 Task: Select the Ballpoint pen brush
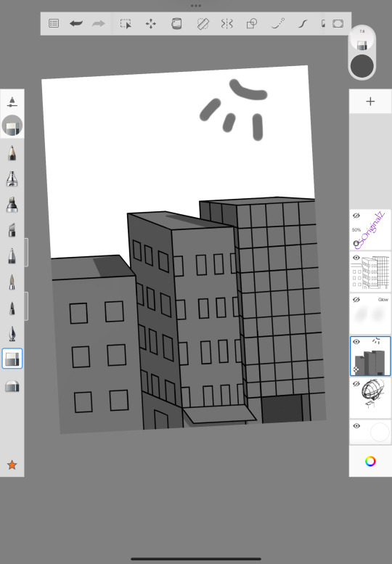(x=12, y=256)
